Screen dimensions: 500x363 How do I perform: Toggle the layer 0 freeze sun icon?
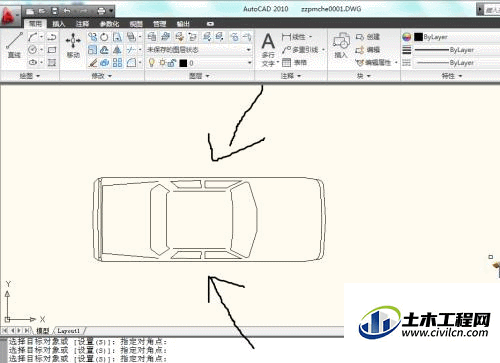(x=163, y=62)
